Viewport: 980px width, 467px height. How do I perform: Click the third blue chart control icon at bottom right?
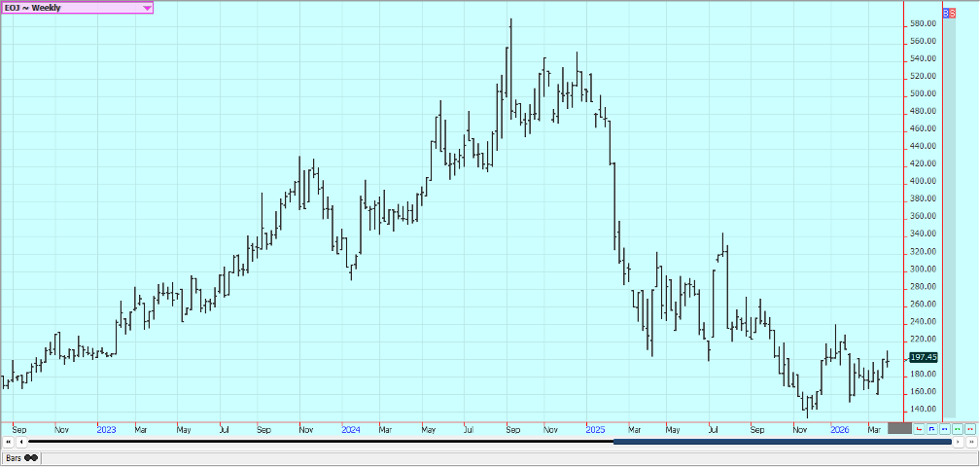point(945,428)
